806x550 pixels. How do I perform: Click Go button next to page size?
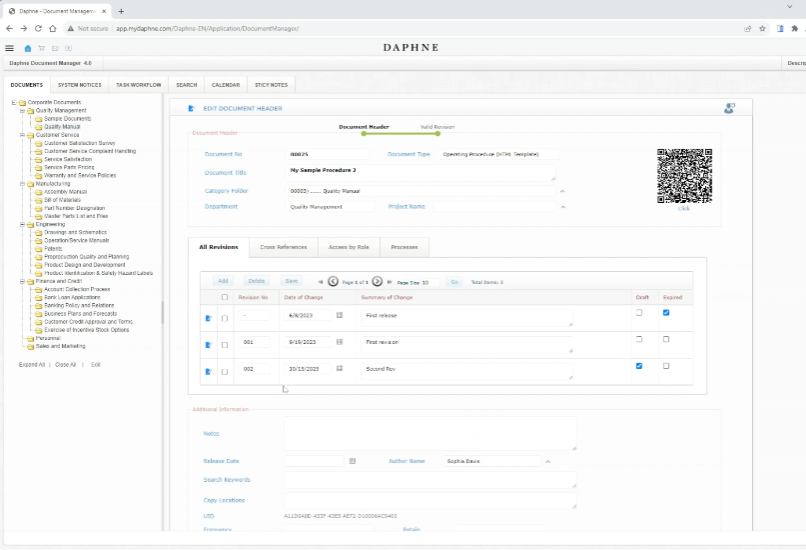[454, 282]
